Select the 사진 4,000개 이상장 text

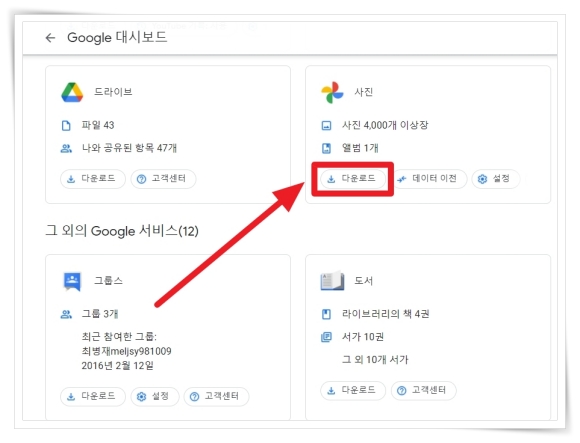[385, 125]
